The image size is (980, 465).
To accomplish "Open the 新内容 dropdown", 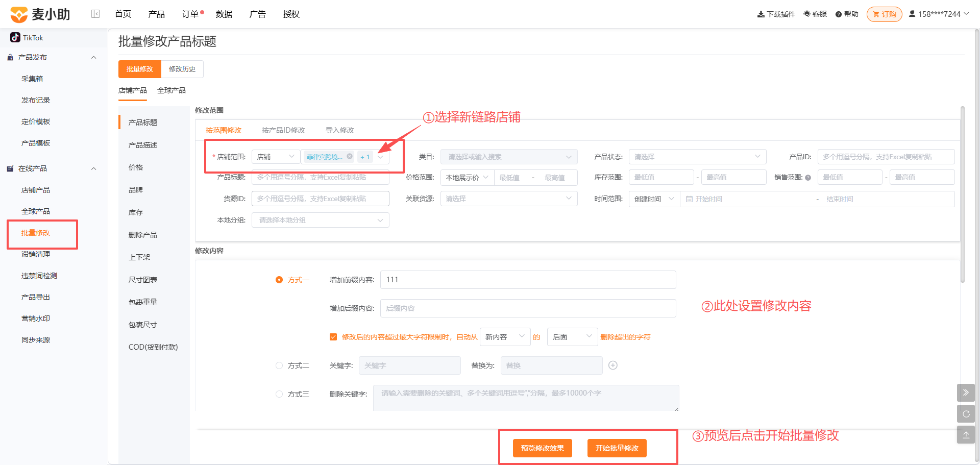I will pos(505,337).
